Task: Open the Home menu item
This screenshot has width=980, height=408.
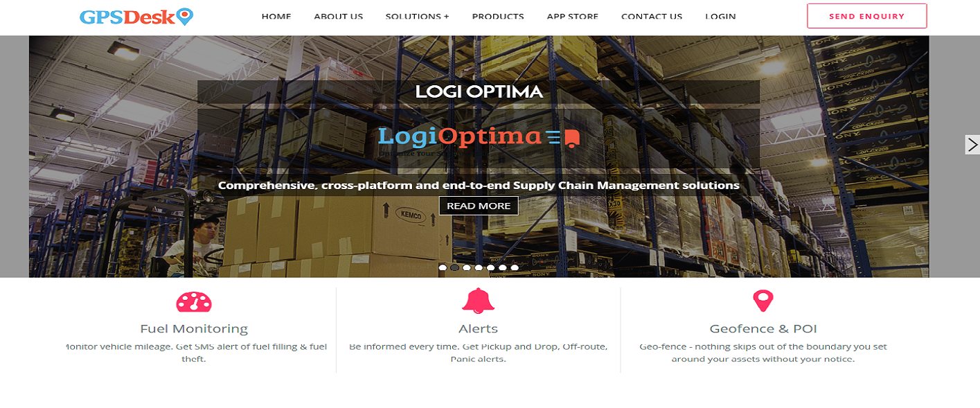Action: (x=276, y=17)
